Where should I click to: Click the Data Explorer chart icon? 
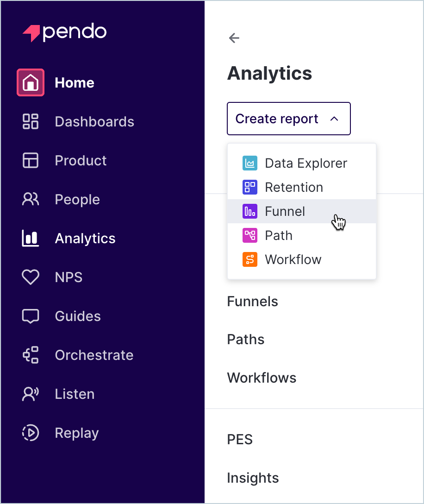[250, 163]
